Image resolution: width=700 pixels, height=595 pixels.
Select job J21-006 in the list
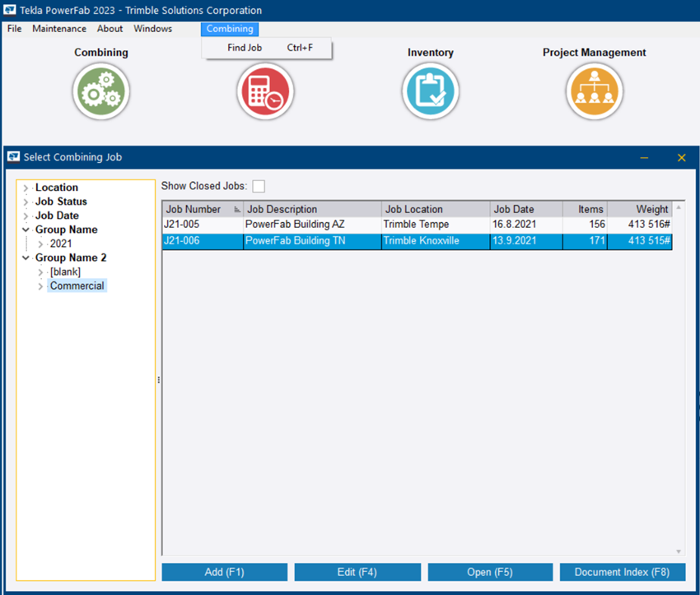click(417, 241)
